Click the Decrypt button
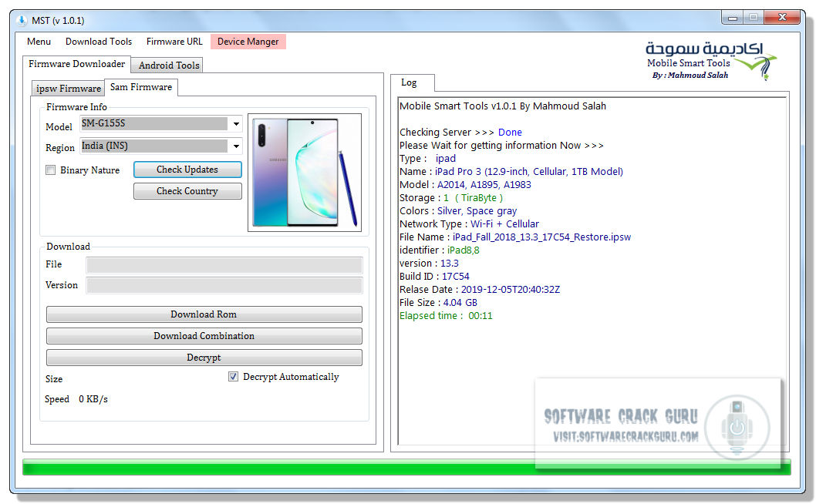 click(204, 358)
